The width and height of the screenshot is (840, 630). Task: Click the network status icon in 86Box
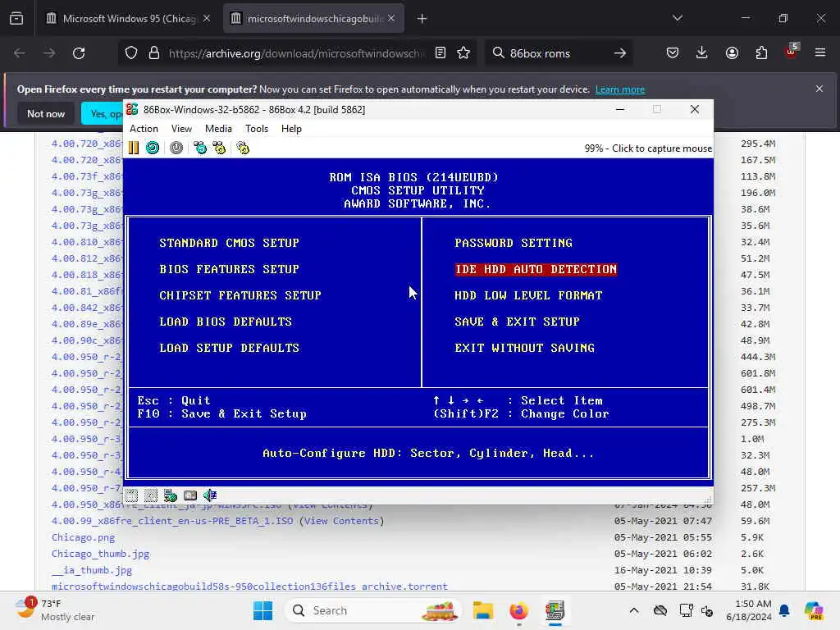tap(171, 495)
